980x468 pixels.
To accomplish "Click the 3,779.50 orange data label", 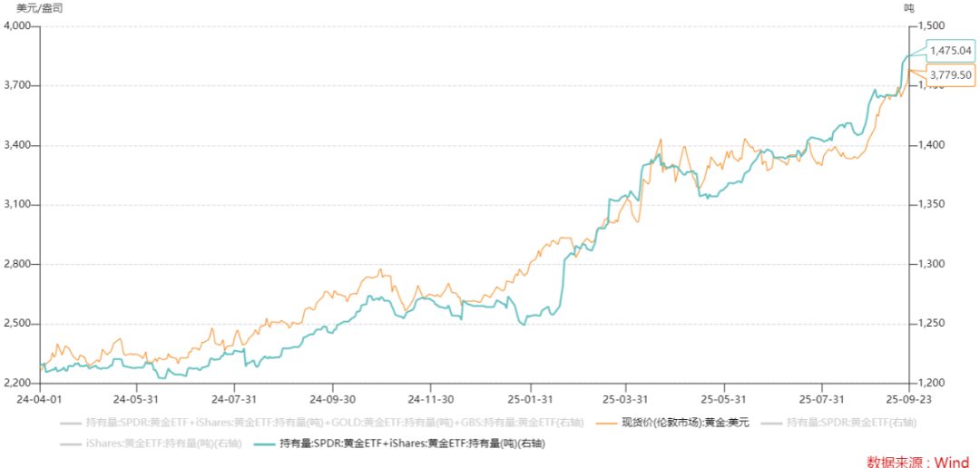I will [951, 75].
